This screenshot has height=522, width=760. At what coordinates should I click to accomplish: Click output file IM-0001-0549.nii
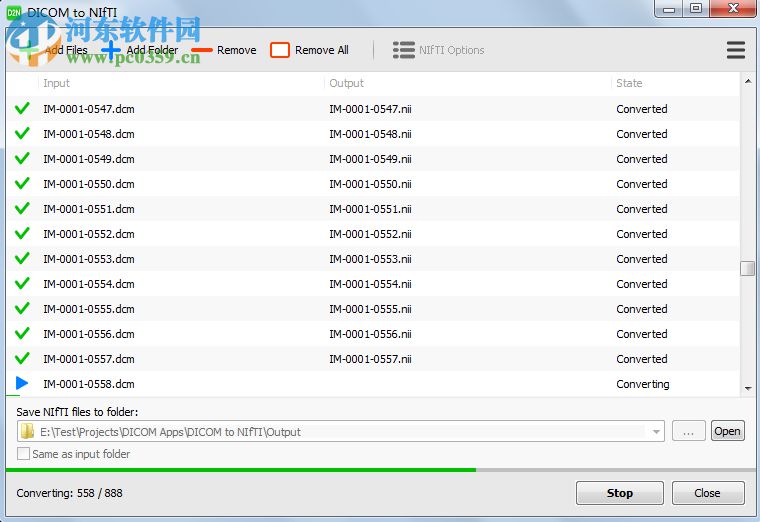[x=370, y=159]
